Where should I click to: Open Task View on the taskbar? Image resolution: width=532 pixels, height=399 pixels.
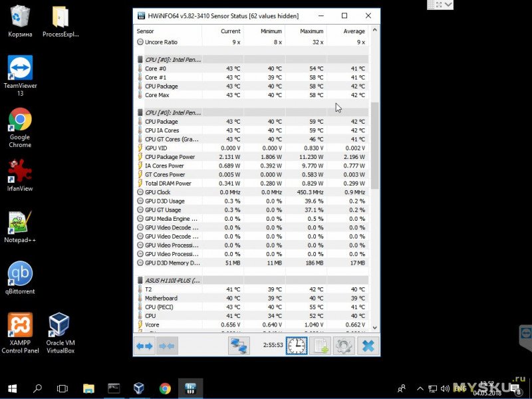click(63, 388)
